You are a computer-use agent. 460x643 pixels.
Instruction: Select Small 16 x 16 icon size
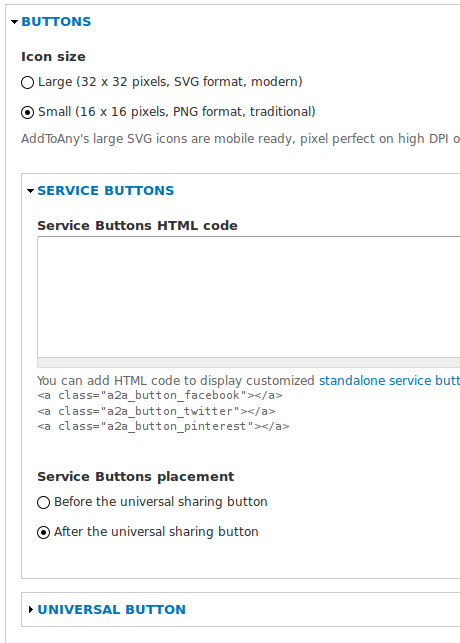[27, 112]
